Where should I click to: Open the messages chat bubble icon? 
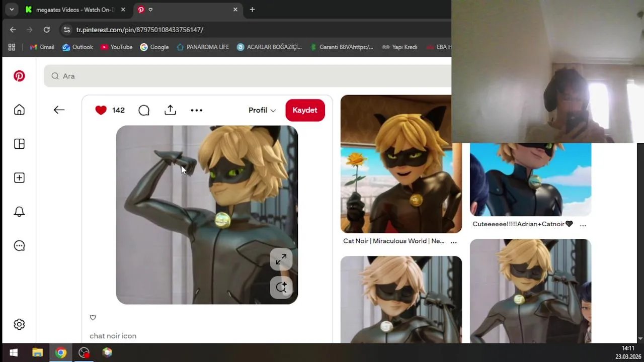(x=19, y=246)
